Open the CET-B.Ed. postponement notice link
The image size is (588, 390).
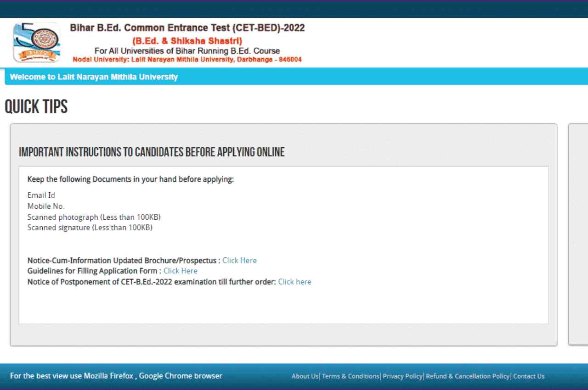294,282
